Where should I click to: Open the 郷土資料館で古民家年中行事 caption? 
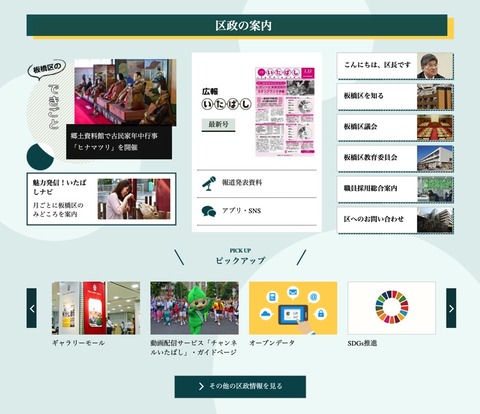[x=119, y=142]
